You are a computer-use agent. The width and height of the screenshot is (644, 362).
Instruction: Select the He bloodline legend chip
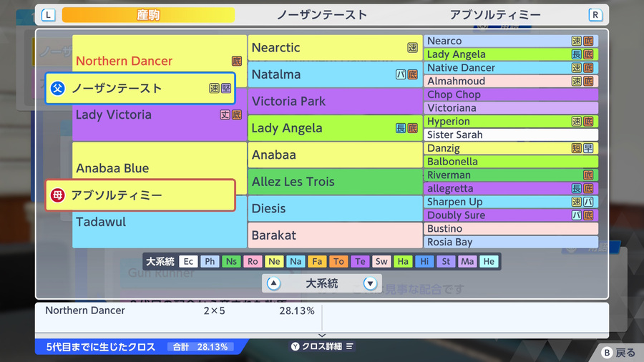(489, 261)
